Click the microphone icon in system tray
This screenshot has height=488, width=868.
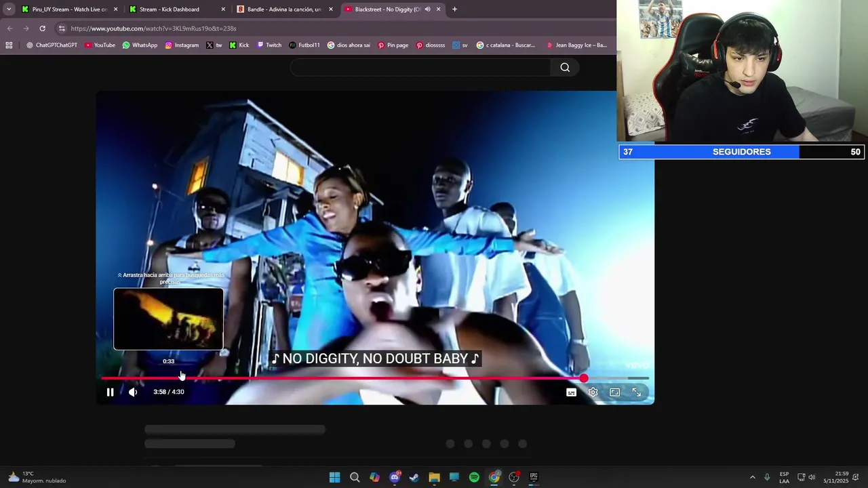[767, 477]
